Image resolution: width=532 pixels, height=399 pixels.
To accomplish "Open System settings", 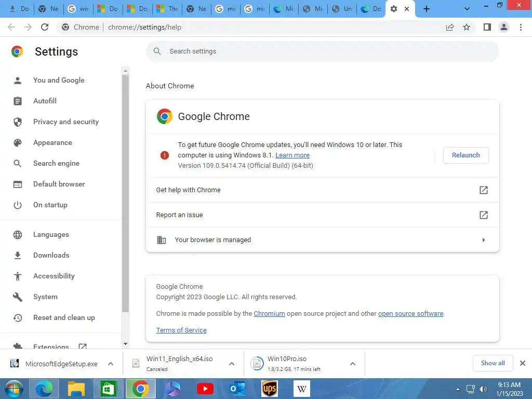I will [45, 297].
